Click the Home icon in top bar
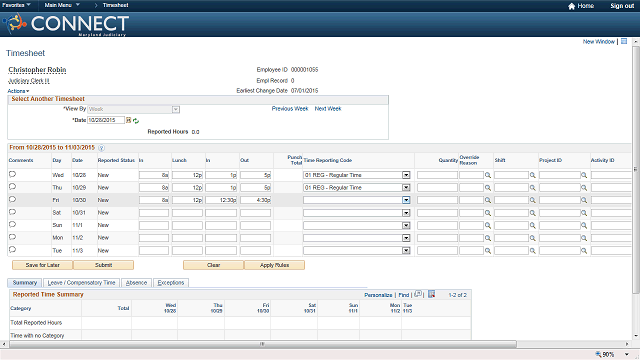640x360 pixels. point(571,6)
